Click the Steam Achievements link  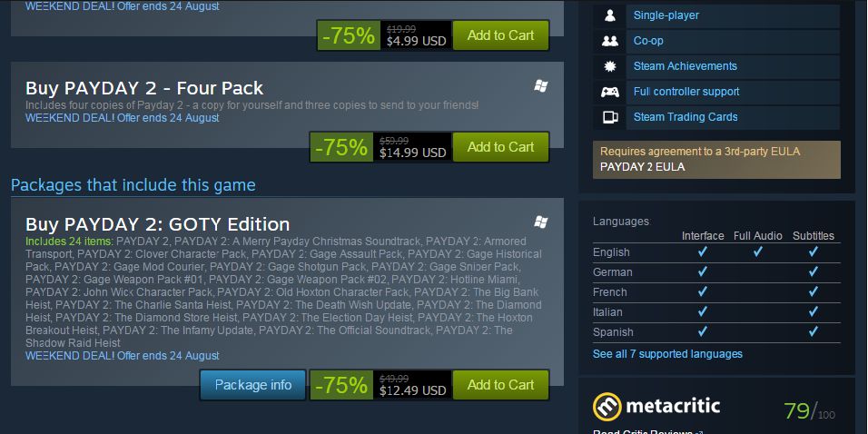[x=686, y=66]
